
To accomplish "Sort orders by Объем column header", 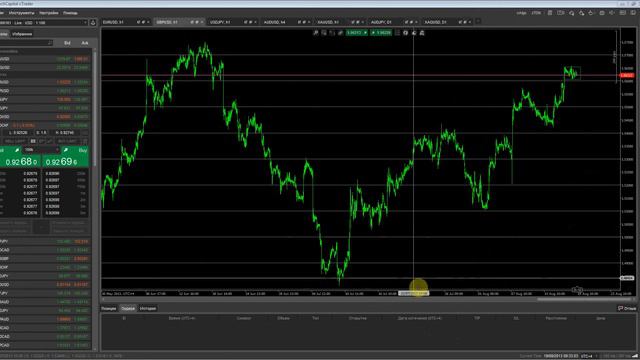I will [x=283, y=318].
